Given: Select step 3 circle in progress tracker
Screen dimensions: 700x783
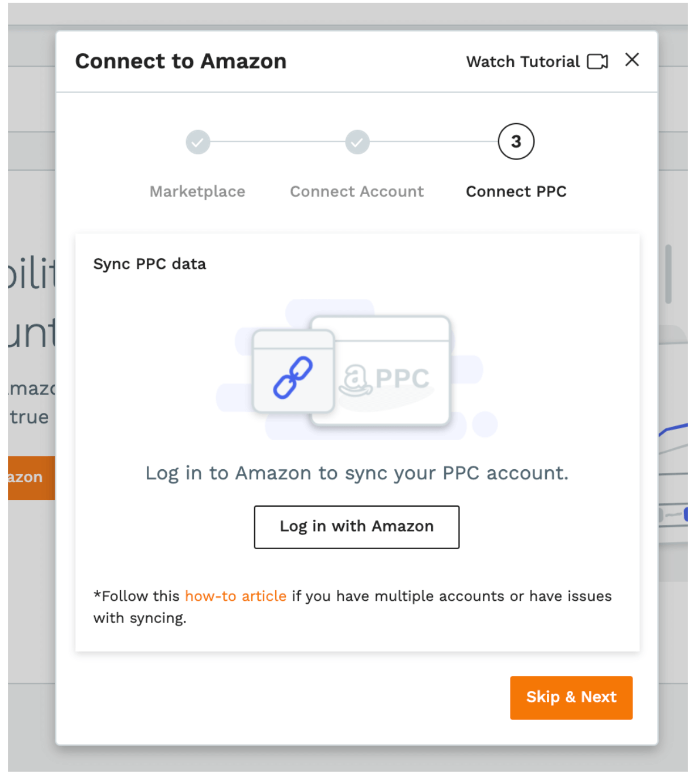Looking at the screenshot, I should 516,141.
